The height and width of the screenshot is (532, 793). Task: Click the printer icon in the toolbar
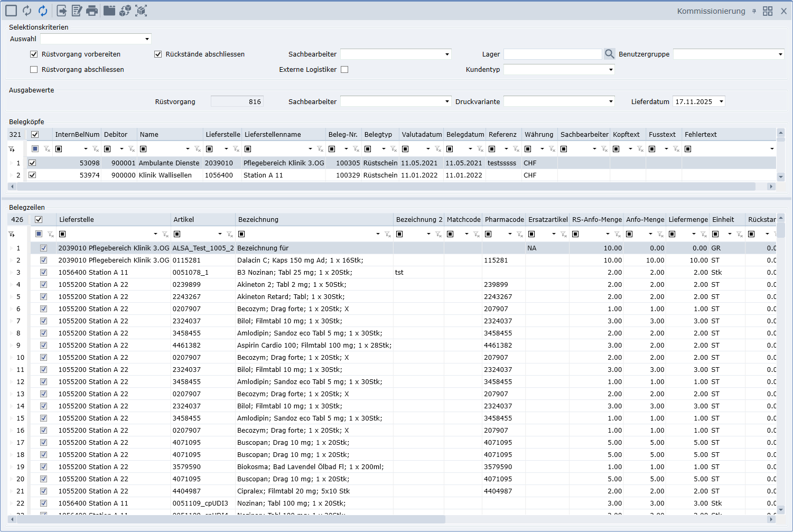[x=92, y=11]
